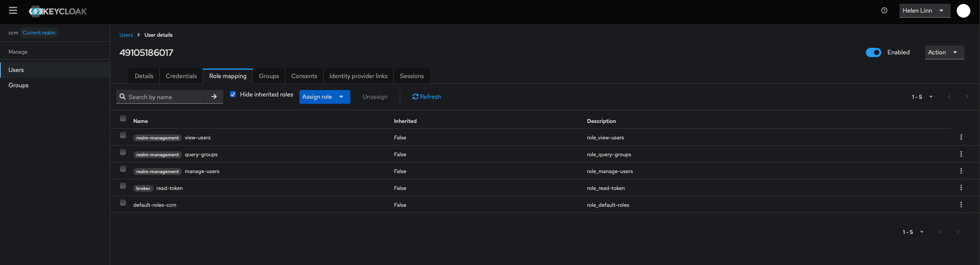
Task: Check the manage-users role checkbox
Action: (123, 169)
